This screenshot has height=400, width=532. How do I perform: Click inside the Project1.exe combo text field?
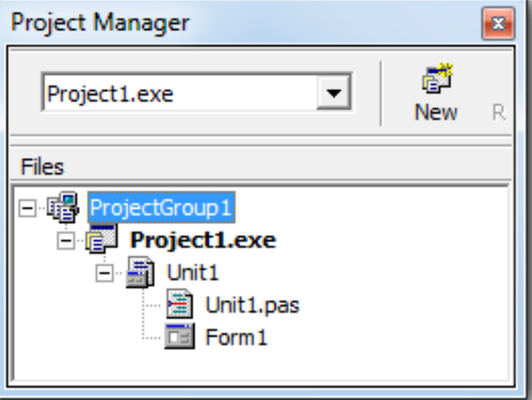click(x=181, y=93)
